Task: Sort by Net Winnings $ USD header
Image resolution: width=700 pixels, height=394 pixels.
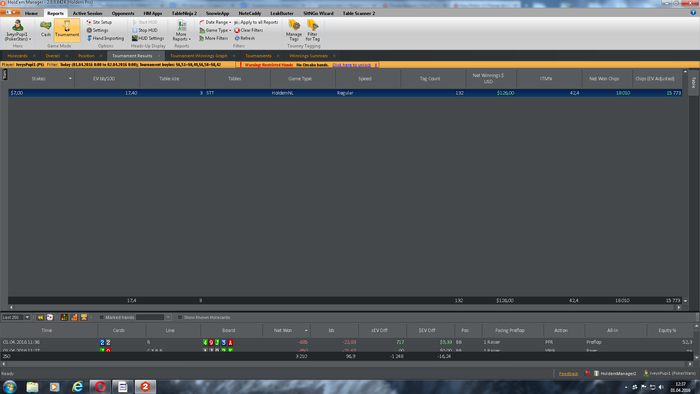Action: [491, 79]
